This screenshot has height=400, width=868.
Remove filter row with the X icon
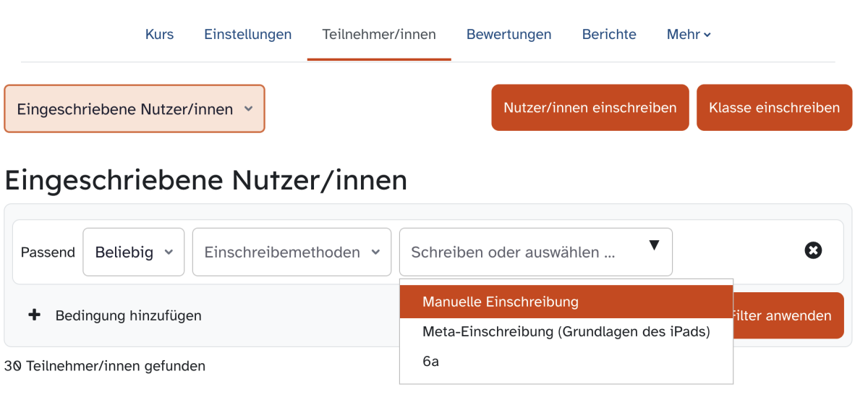[813, 251]
